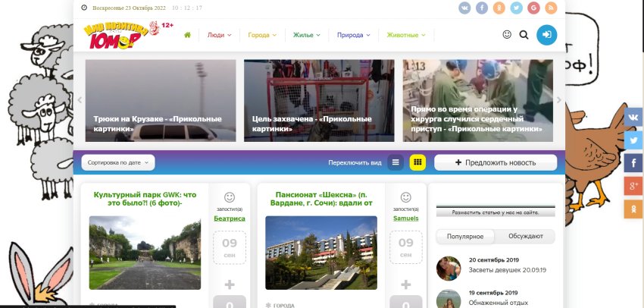Open author link Беатриса
Viewport: 644px width, 308px height.
230,218
